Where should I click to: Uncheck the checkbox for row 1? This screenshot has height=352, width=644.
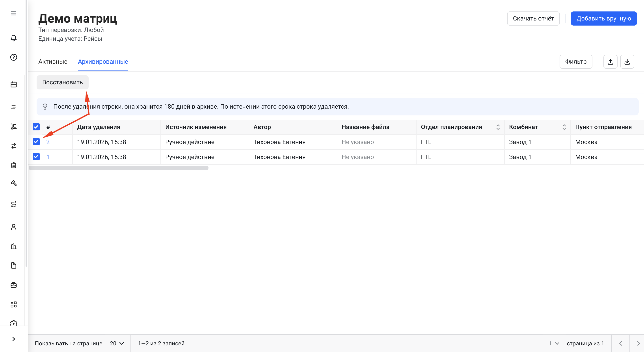click(x=36, y=157)
